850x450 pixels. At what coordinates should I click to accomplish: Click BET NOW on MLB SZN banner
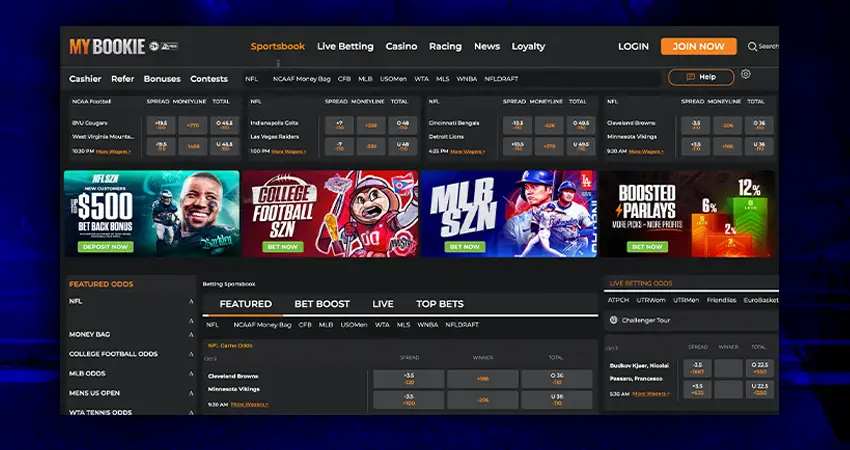(465, 247)
